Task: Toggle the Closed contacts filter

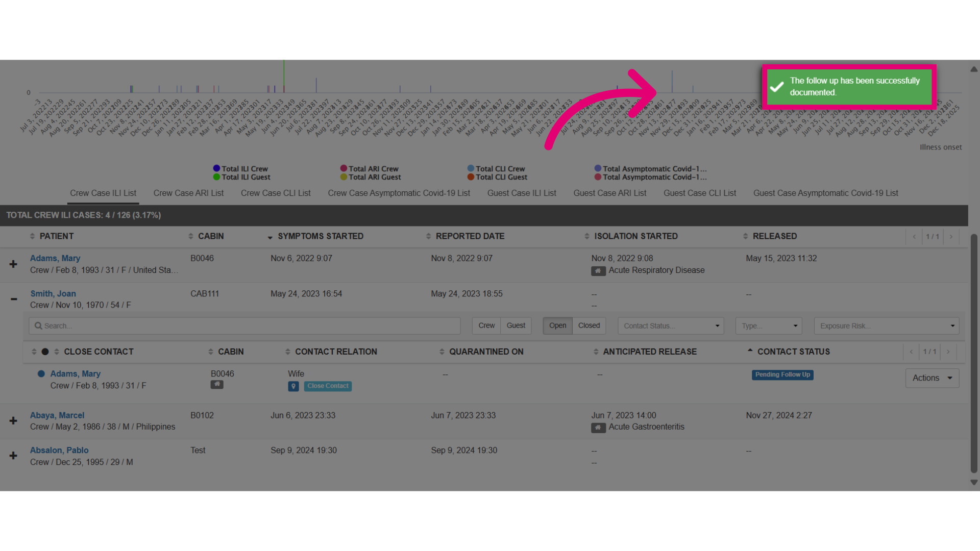Action: (589, 326)
